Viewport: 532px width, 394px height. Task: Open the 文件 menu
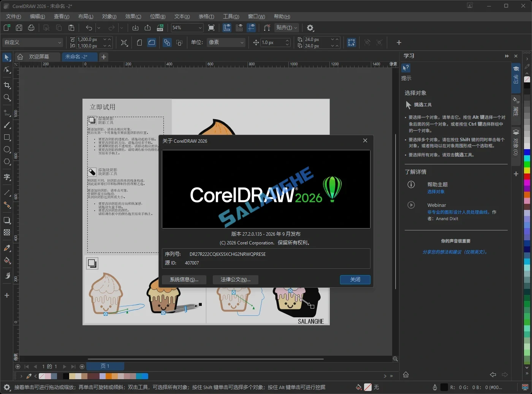(x=13, y=17)
